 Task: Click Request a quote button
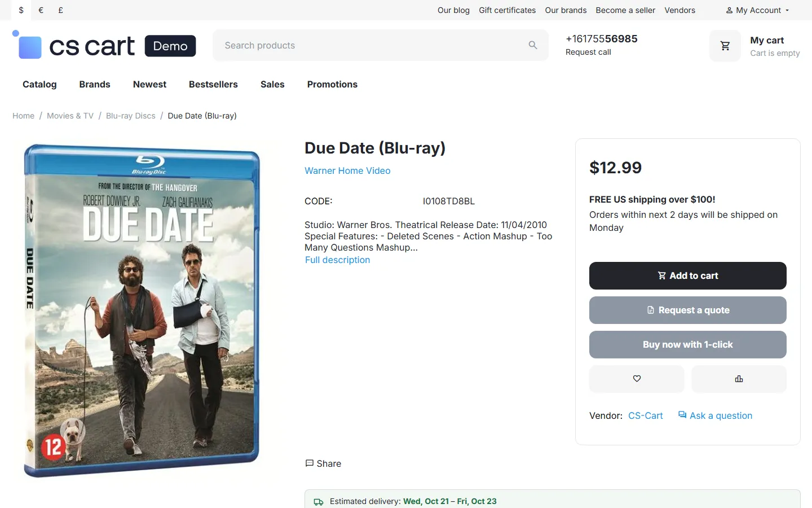(688, 310)
